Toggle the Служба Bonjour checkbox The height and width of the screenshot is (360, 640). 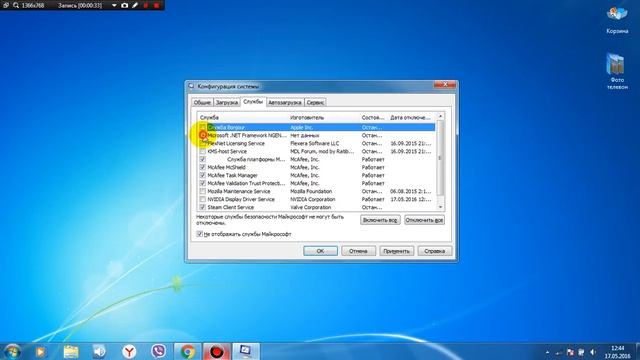[x=203, y=127]
